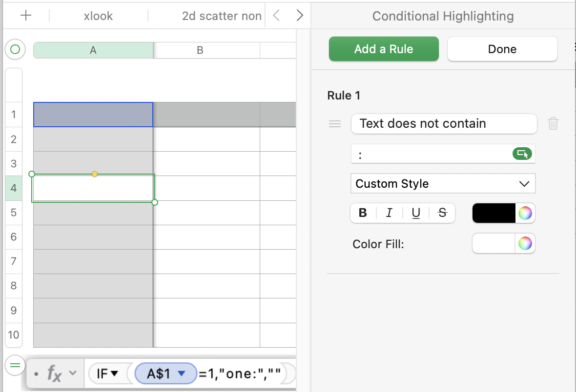Viewport: 576px width, 392px height.
Task: Open the Custom Style dropdown
Action: point(443,184)
